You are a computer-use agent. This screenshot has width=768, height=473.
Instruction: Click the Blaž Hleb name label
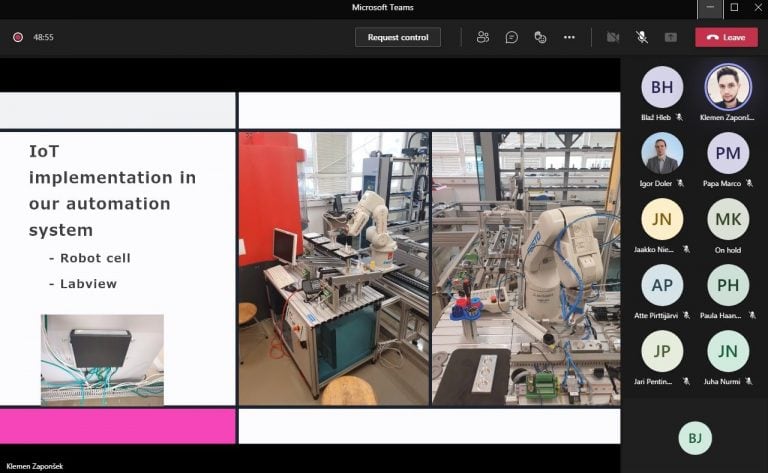(656, 118)
